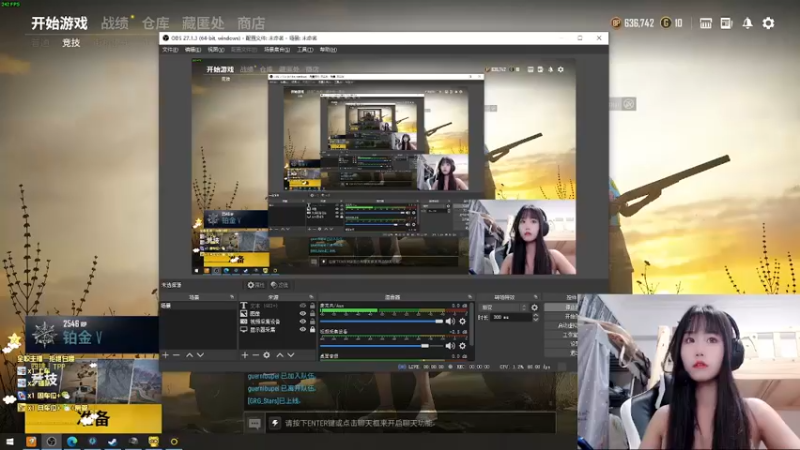Mute the first audio mixer channel

pos(449,321)
